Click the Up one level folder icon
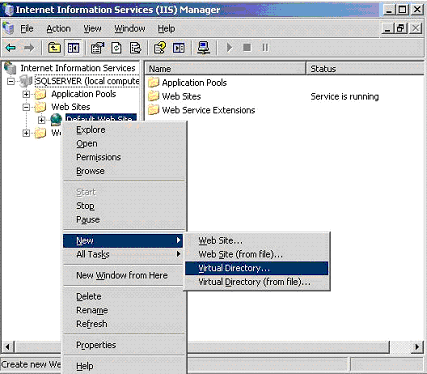Viewport: 427px width, 374px height. [54, 48]
